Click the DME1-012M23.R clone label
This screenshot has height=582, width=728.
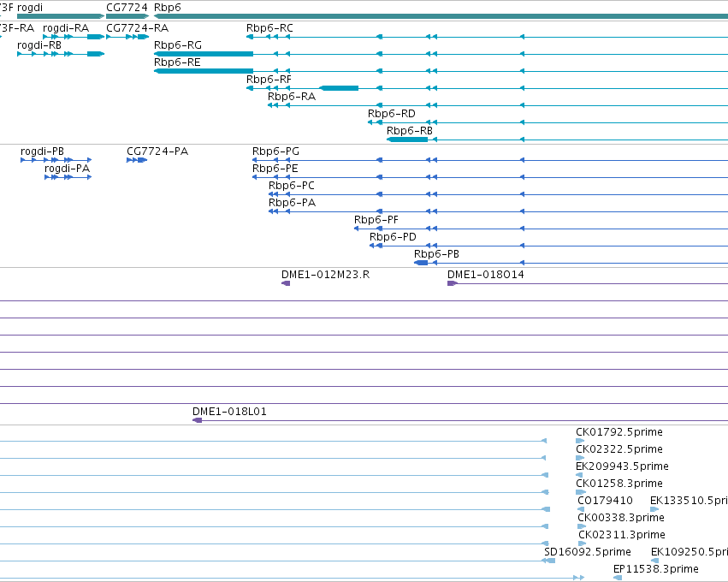click(x=325, y=275)
